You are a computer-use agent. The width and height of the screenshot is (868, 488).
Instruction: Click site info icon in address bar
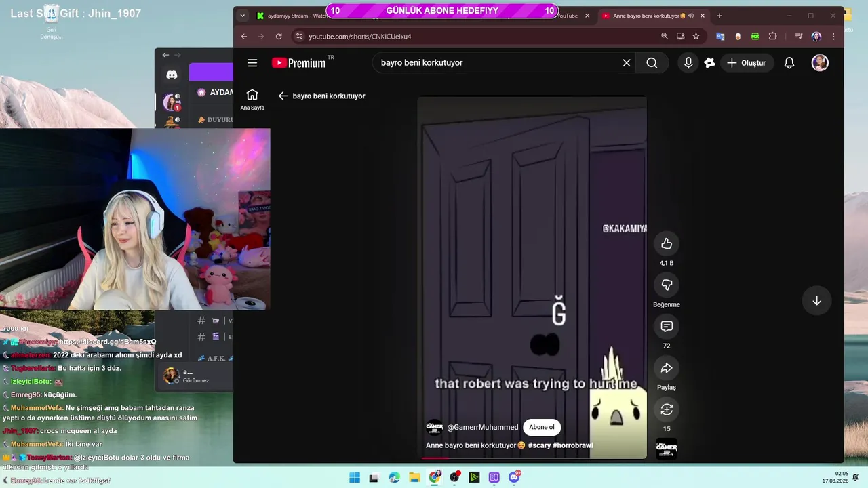point(299,37)
